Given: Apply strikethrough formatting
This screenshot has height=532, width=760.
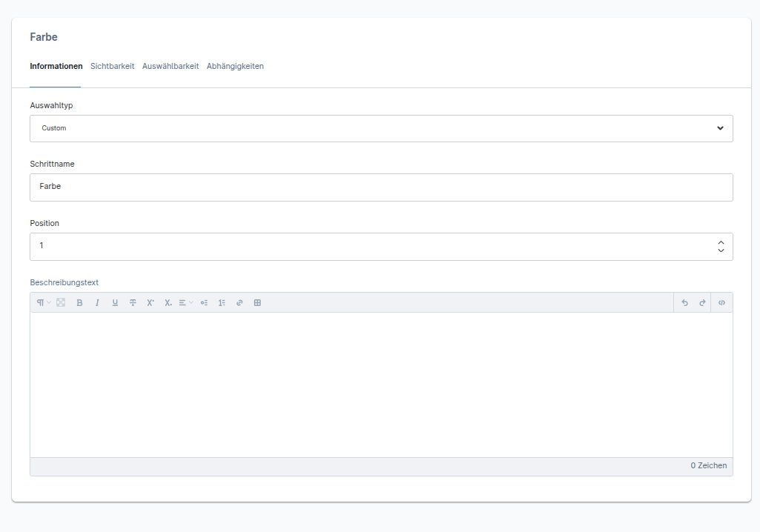Looking at the screenshot, I should [x=133, y=302].
